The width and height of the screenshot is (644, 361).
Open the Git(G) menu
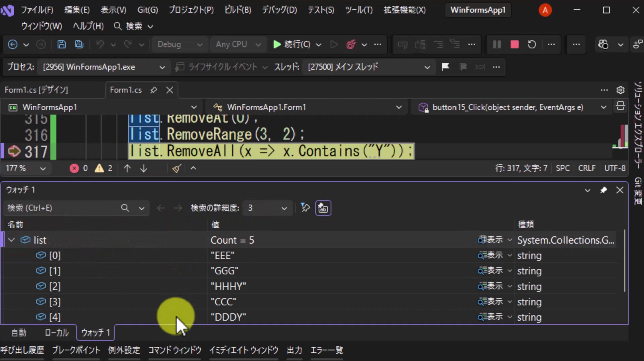[147, 10]
